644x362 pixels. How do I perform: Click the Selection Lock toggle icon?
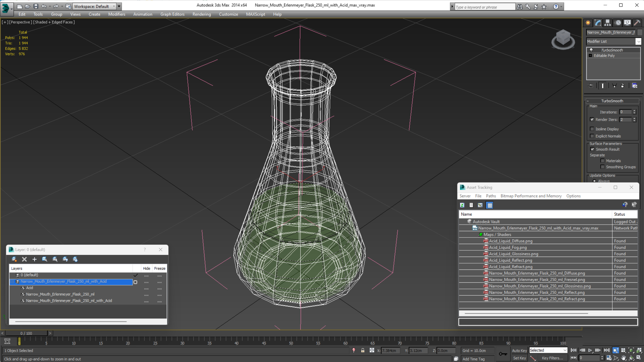[363, 350]
